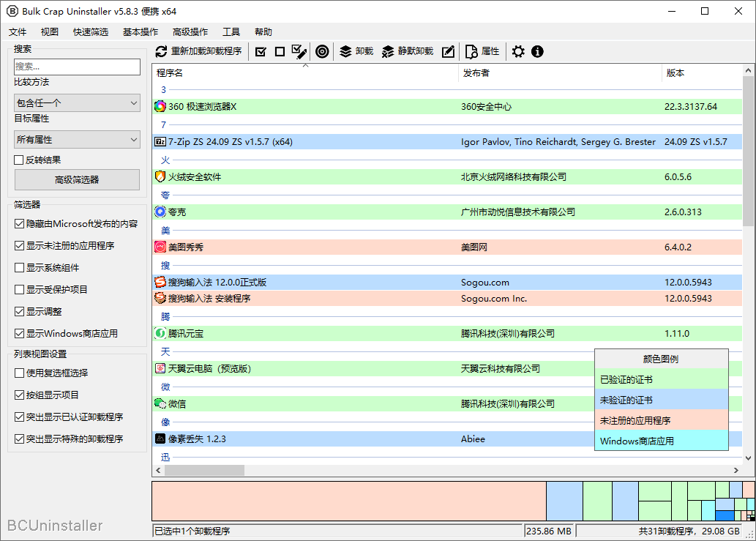The width and height of the screenshot is (756, 541).
Task: Sort by the 版本 column header
Action: (x=702, y=72)
